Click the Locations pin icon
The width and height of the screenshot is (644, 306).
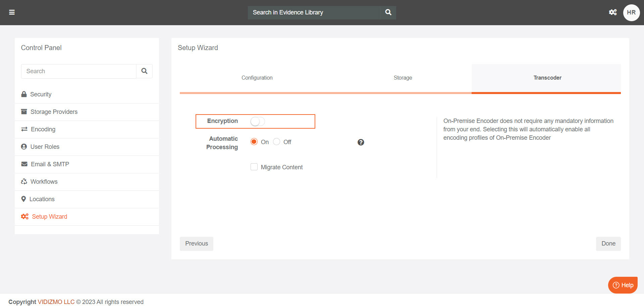point(23,199)
